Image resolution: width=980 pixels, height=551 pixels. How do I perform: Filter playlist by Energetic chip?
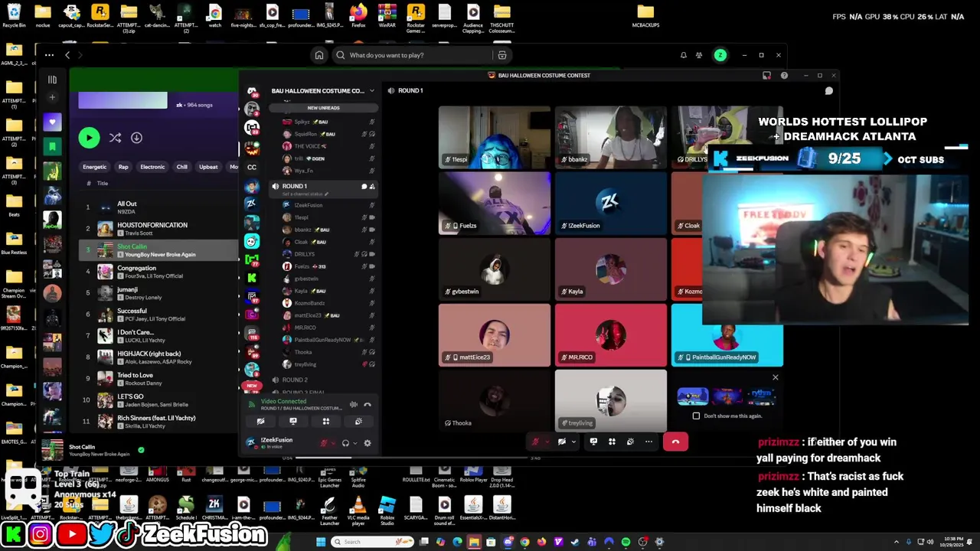pyautogui.click(x=95, y=167)
